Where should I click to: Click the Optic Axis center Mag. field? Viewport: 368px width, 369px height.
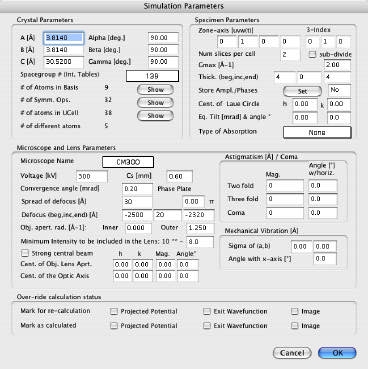coord(166,276)
